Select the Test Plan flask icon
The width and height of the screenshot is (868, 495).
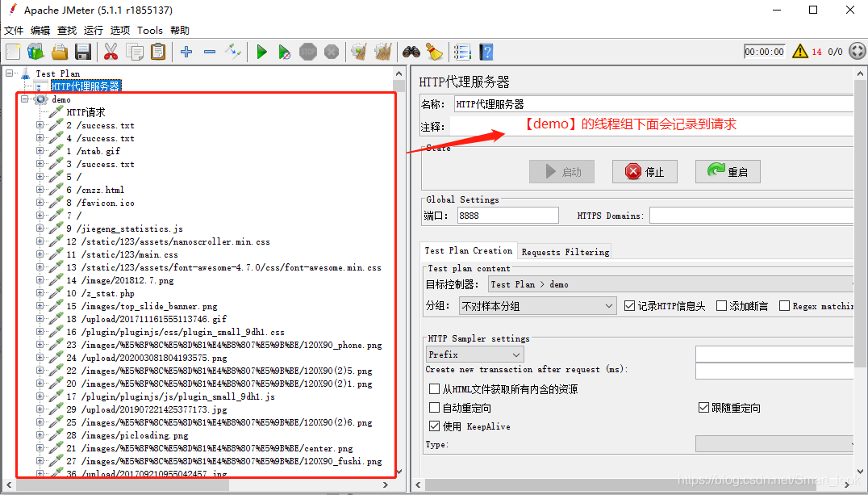(26, 73)
